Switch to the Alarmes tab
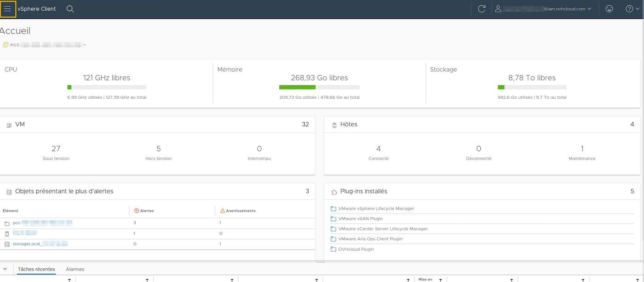 75,269
